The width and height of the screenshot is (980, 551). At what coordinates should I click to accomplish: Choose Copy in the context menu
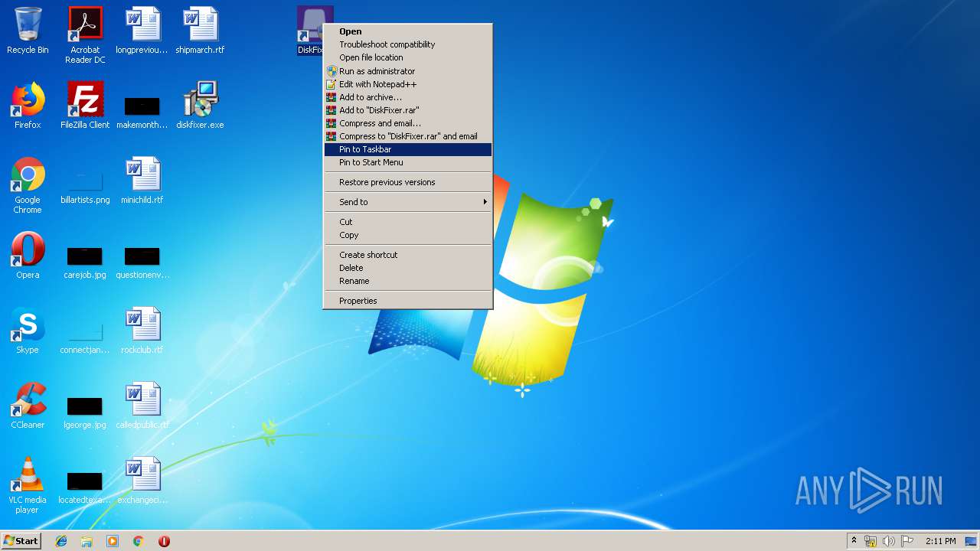[408, 235]
